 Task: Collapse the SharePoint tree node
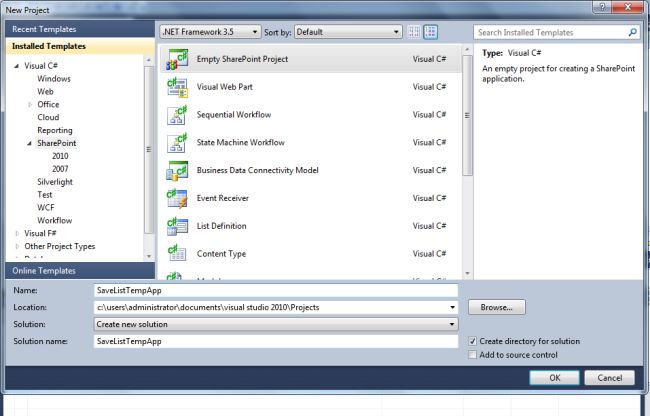[x=29, y=143]
